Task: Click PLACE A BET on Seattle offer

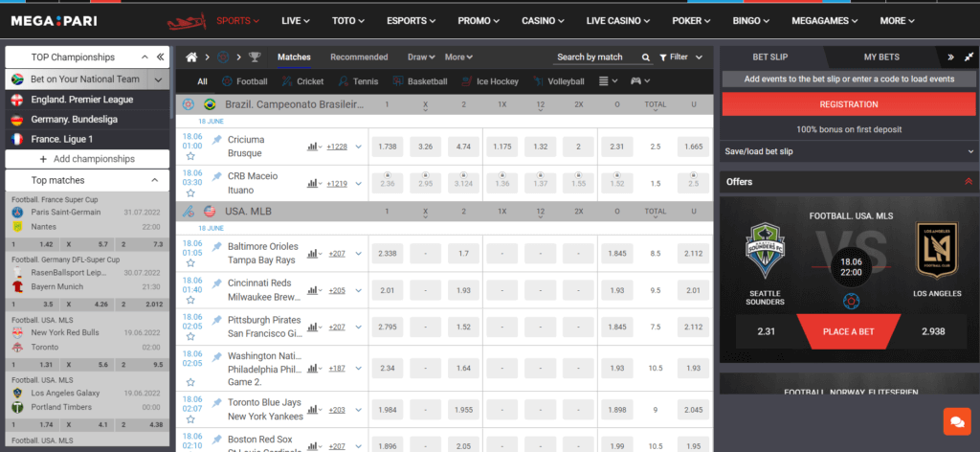Action: (848, 331)
